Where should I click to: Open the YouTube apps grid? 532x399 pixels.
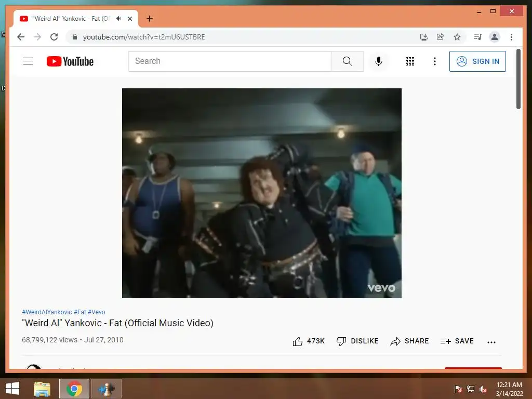410,61
